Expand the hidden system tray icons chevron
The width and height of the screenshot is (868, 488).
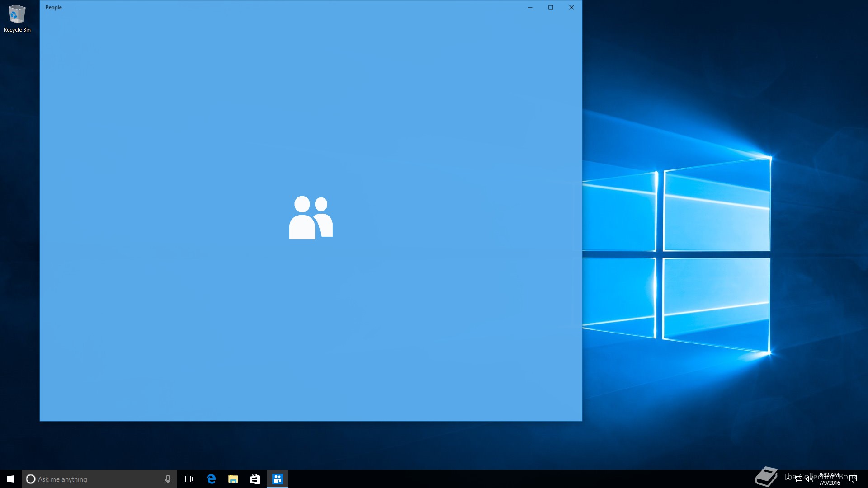(788, 479)
